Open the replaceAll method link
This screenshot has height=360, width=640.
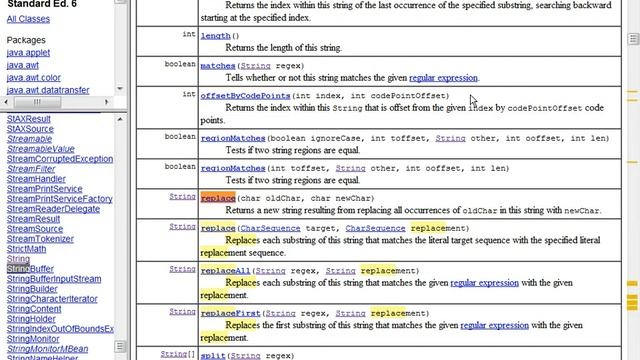225,271
